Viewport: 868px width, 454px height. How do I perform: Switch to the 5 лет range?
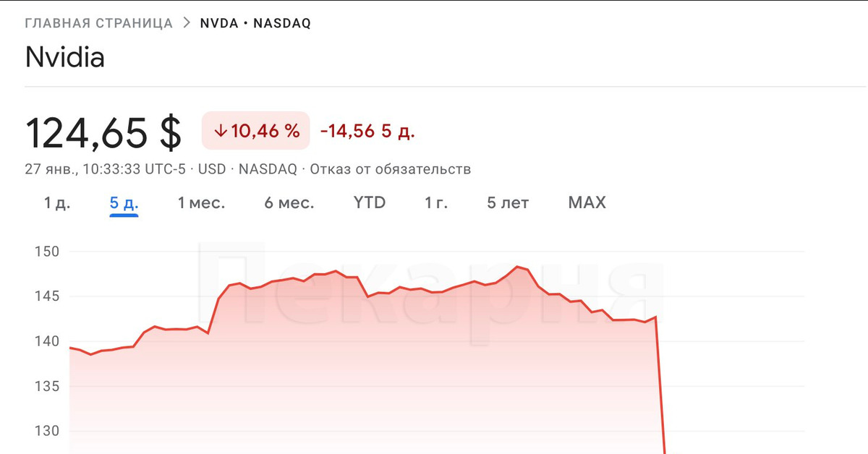point(508,203)
